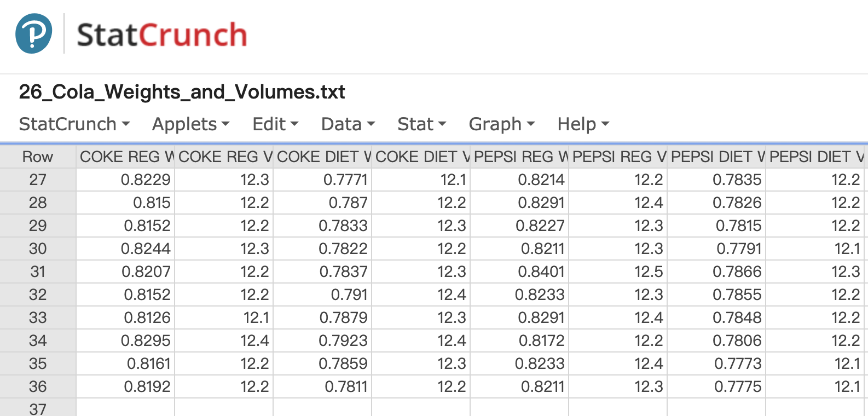Click cell with value 0.7859
The height and width of the screenshot is (416, 868).
click(x=322, y=363)
